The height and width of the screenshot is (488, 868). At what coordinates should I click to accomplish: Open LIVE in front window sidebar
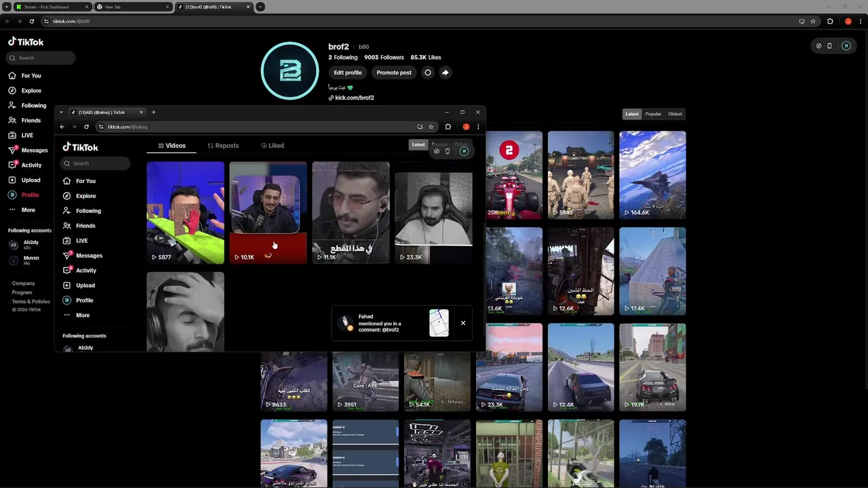(75, 241)
